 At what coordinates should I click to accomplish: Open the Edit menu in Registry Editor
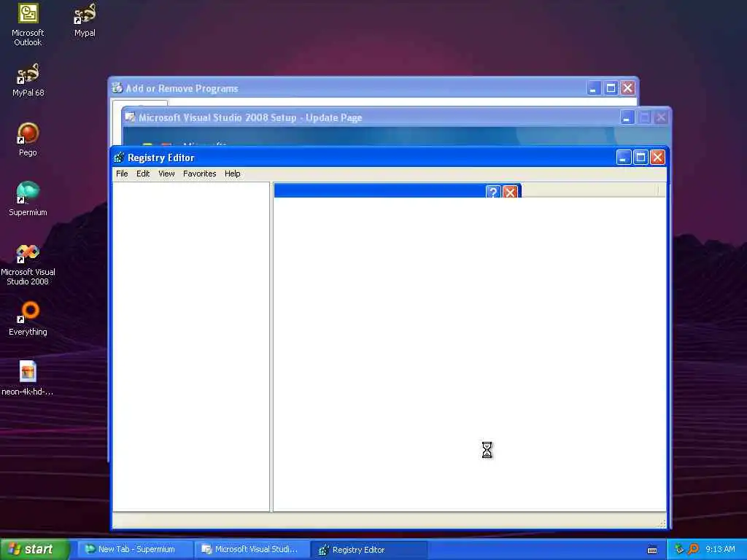click(x=143, y=174)
